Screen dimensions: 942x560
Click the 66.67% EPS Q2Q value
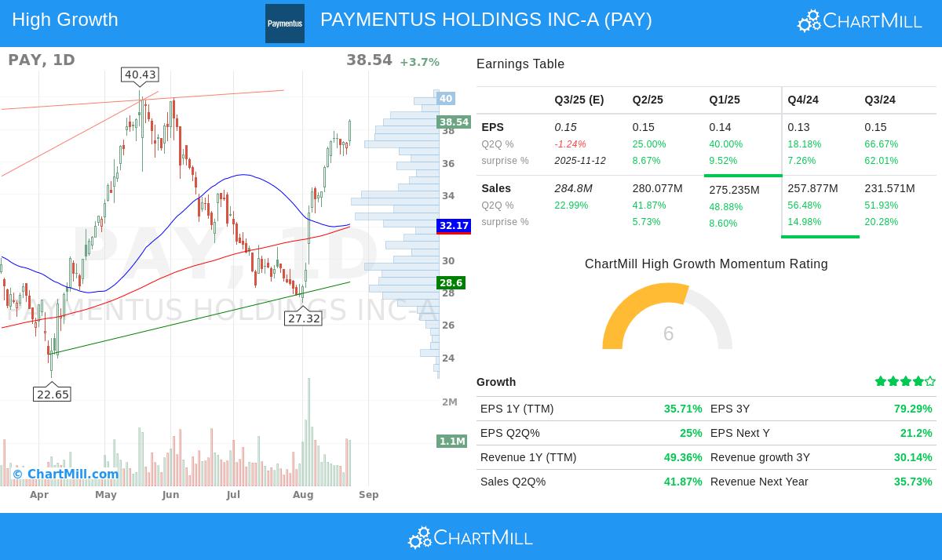tap(882, 144)
